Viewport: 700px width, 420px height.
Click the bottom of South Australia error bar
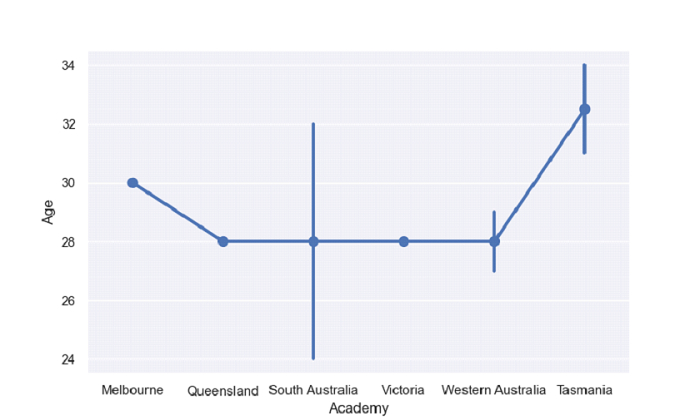coord(313,358)
